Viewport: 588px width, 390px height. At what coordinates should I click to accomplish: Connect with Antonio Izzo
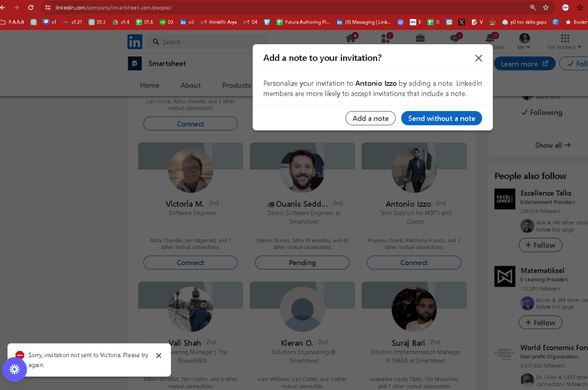(414, 263)
